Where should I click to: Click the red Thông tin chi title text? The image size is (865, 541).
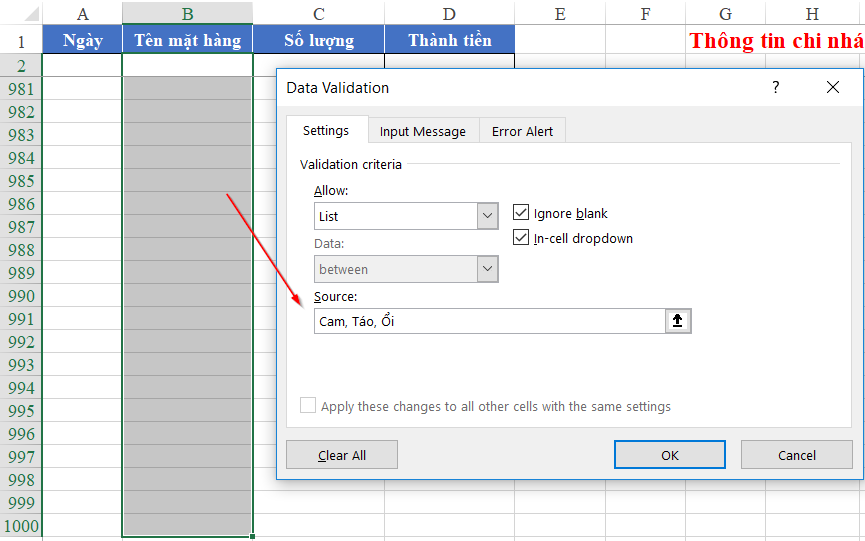pos(777,40)
